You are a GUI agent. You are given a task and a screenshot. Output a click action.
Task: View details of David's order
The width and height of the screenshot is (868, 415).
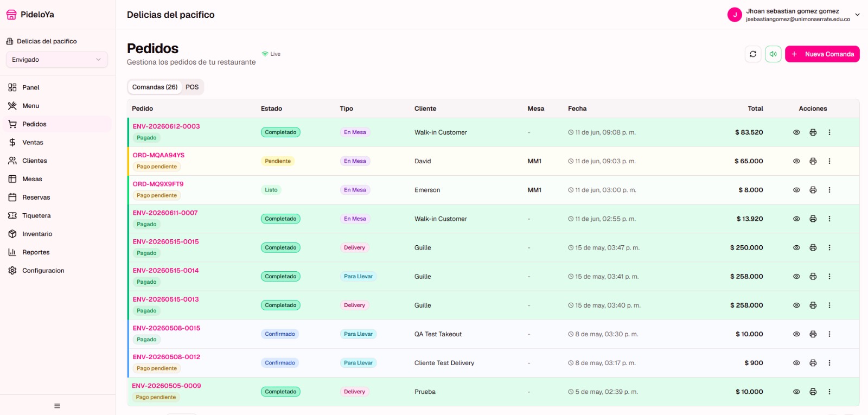796,161
